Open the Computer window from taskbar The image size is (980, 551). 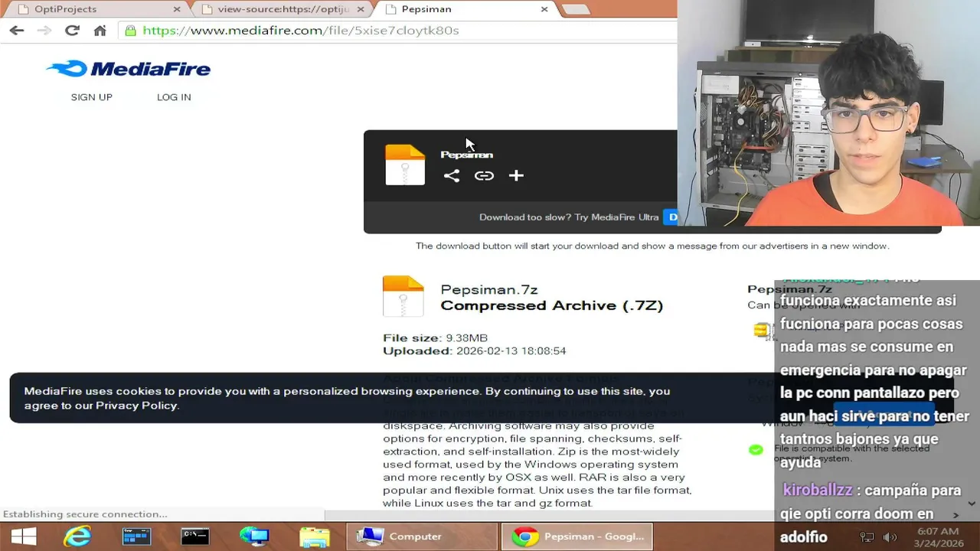click(x=422, y=536)
